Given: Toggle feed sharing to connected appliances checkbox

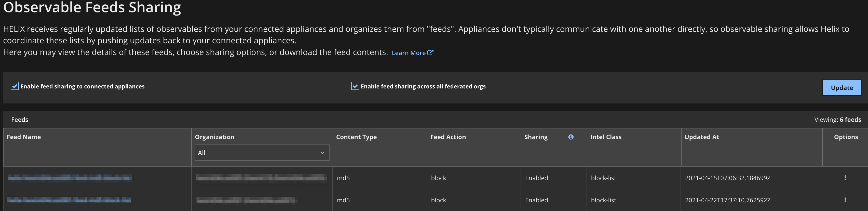Looking at the screenshot, I should tap(15, 86).
